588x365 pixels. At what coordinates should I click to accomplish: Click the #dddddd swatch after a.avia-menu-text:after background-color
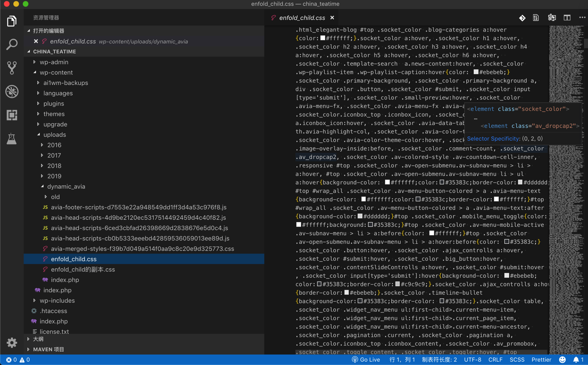pyautogui.click(x=360, y=216)
